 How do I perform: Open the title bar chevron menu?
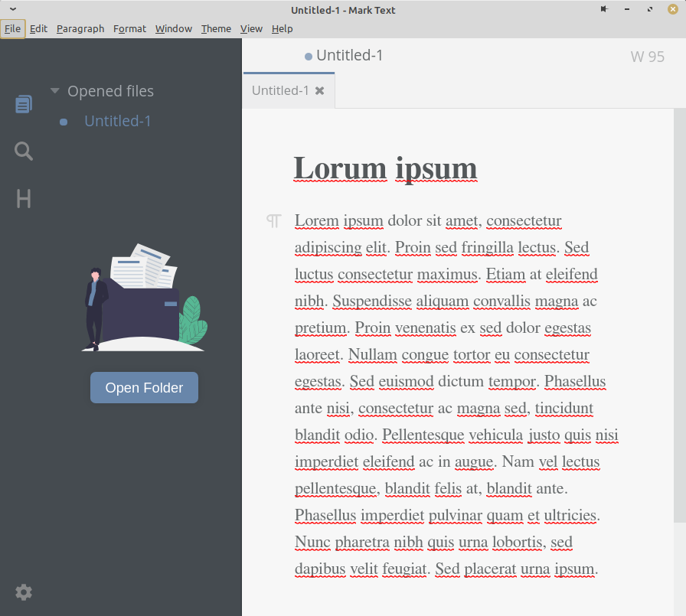[12, 9]
